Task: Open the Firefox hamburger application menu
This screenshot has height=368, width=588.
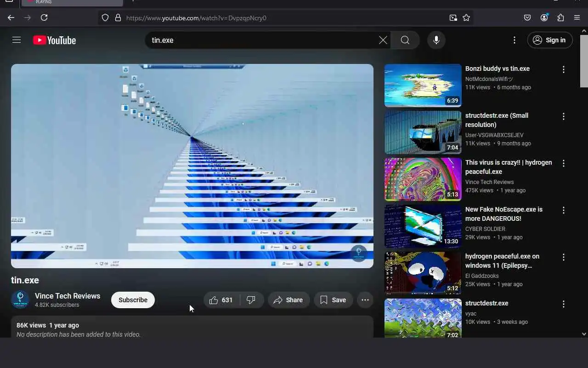Action: coord(577,17)
